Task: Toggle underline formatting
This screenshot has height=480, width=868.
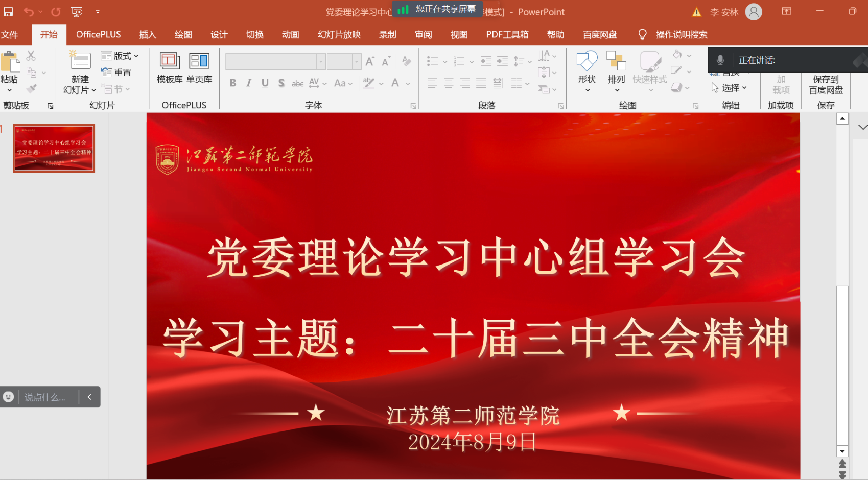Action: coord(265,83)
